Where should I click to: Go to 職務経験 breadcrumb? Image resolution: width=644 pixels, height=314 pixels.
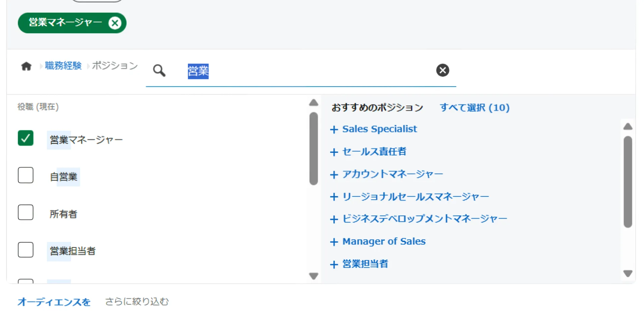point(63,66)
